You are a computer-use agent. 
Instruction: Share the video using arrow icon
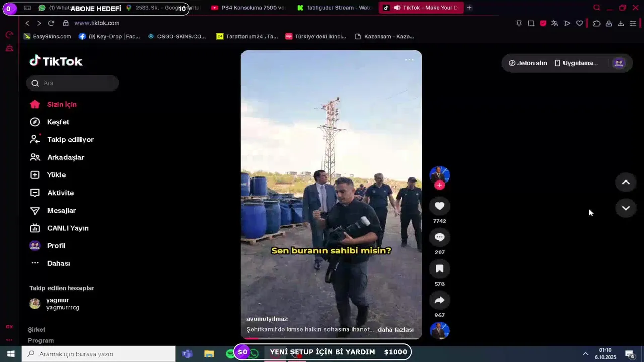439,300
